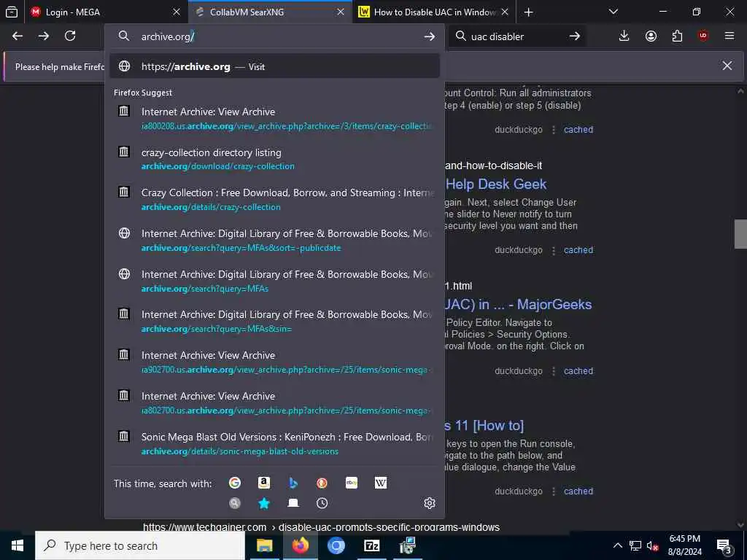Viewport: 747px width, 560px height.
Task: Open a new tab with the plus button
Action: point(528,12)
